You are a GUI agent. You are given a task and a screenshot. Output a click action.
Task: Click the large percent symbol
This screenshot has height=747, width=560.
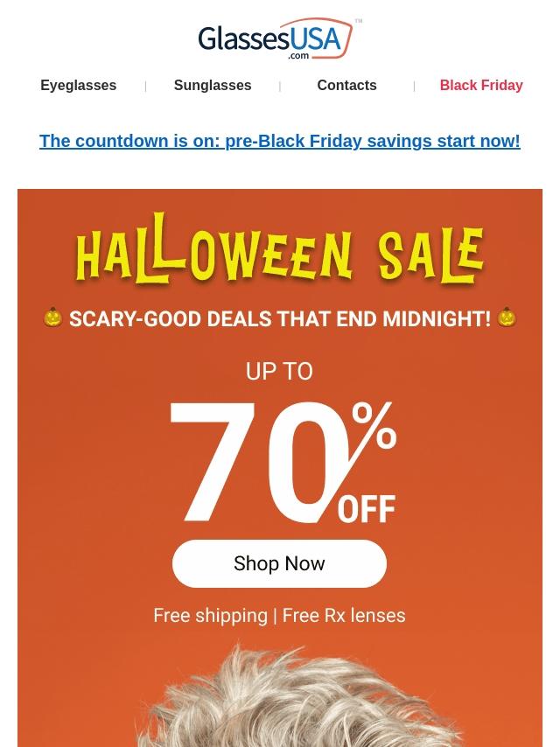pos(374,425)
